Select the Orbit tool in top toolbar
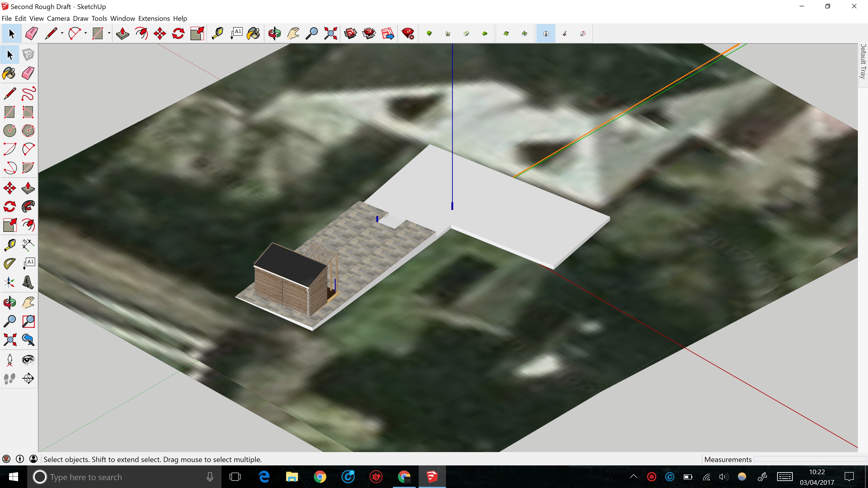This screenshot has height=488, width=868. pos(274,33)
